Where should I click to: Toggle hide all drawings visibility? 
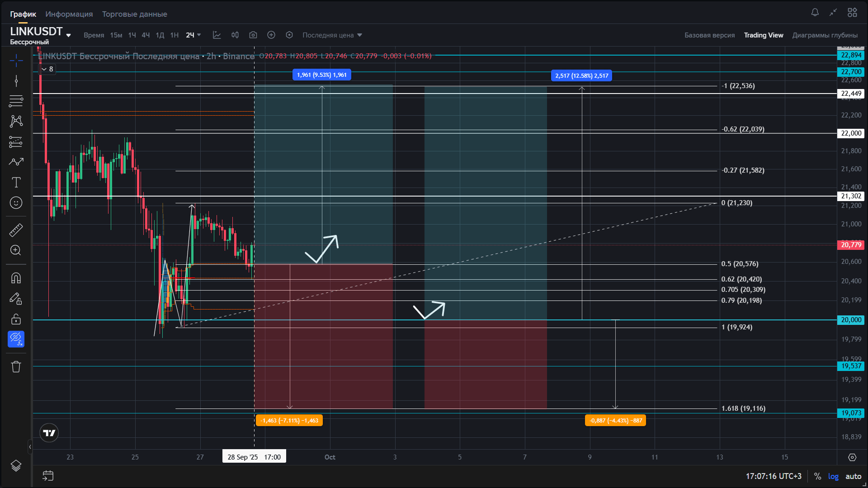[x=16, y=339]
